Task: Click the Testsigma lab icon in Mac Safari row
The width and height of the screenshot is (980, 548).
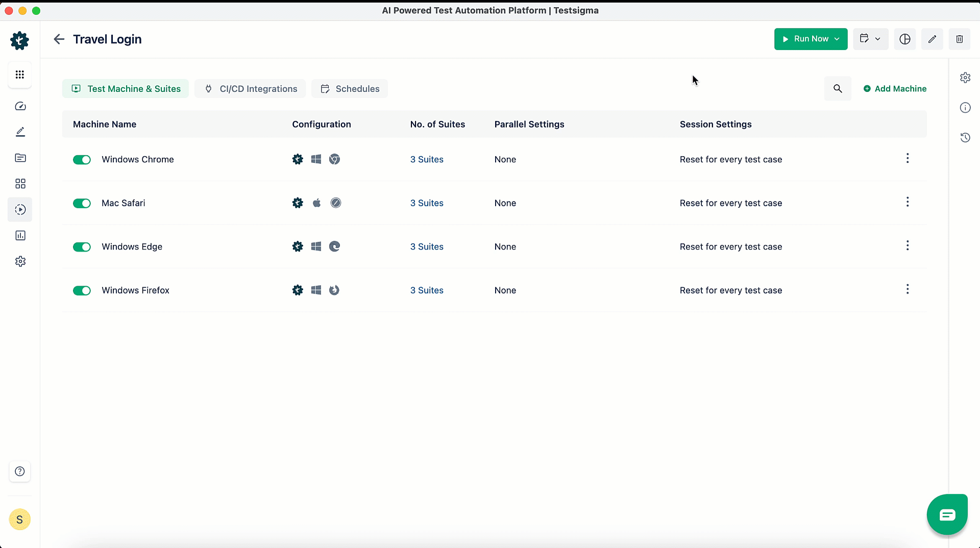Action: [x=298, y=203]
